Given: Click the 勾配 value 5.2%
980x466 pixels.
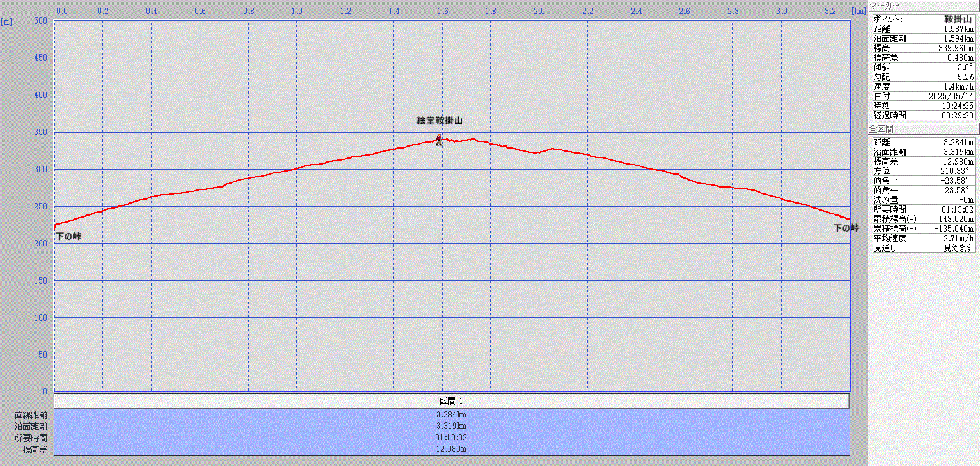Looking at the screenshot, I should click(965, 77).
